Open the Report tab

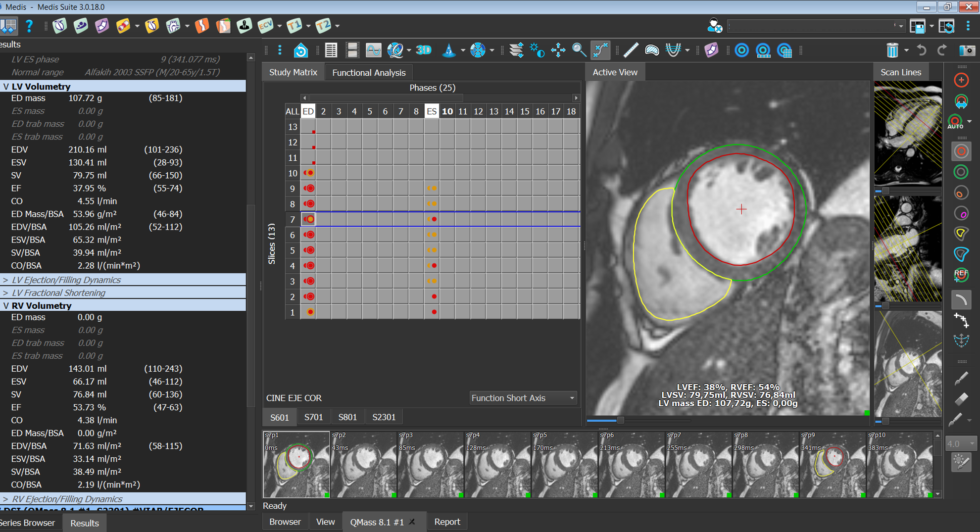coord(446,522)
